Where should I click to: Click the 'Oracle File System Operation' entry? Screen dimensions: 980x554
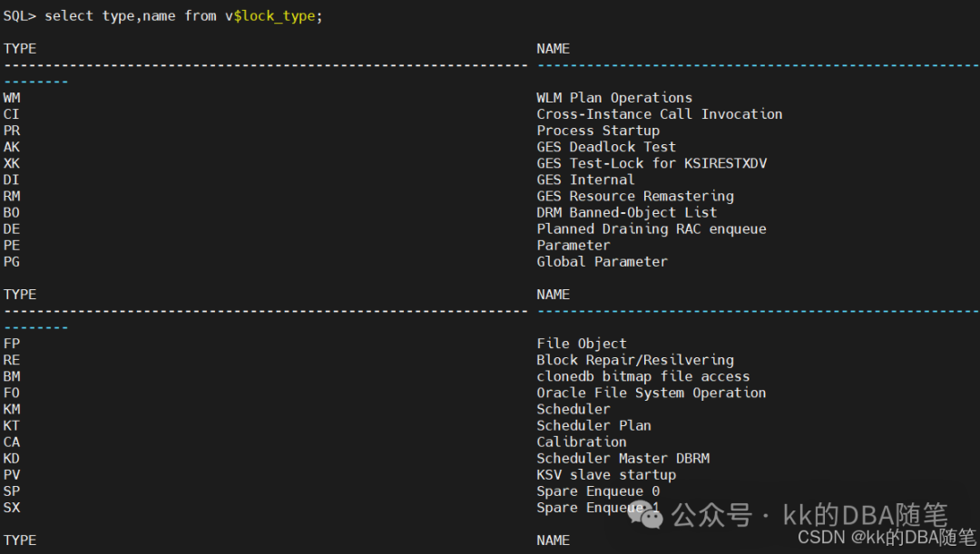pyautogui.click(x=651, y=393)
